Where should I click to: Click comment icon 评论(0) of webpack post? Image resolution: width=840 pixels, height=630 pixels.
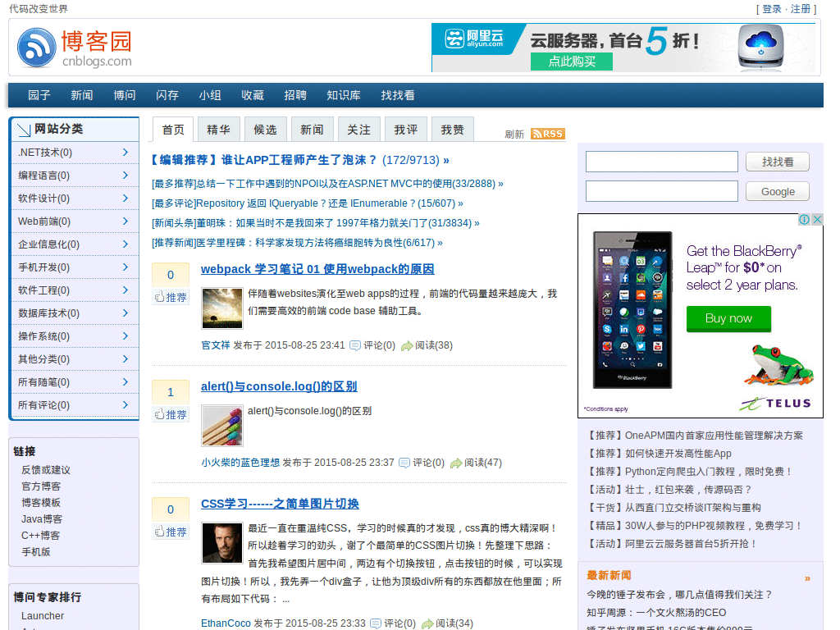(x=354, y=345)
